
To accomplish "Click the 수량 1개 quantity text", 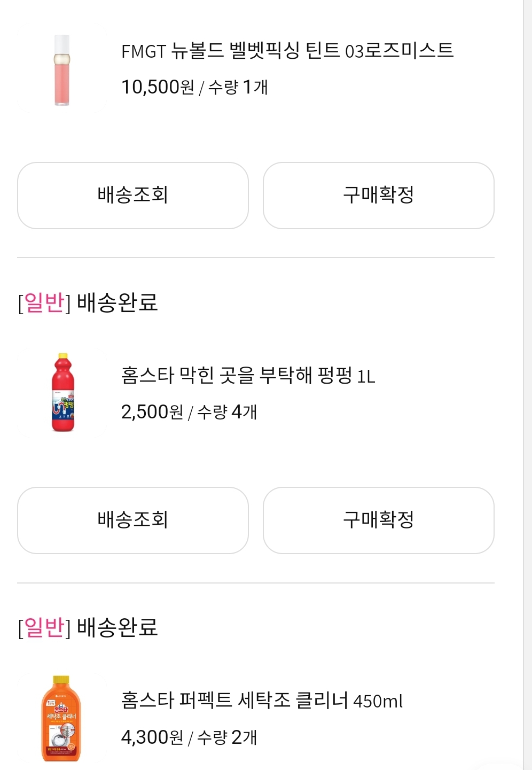I will coord(238,87).
